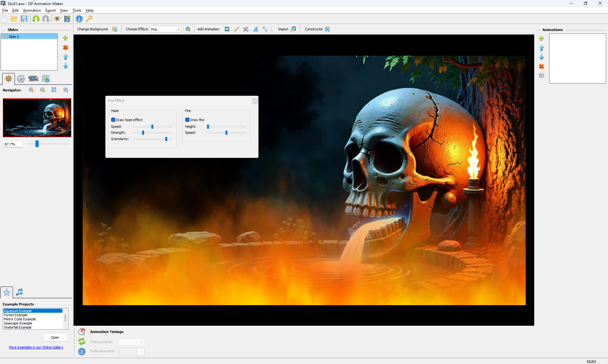Open the Fade parameter dropdown
The width and height of the screenshot is (608, 364).
(x=141, y=352)
